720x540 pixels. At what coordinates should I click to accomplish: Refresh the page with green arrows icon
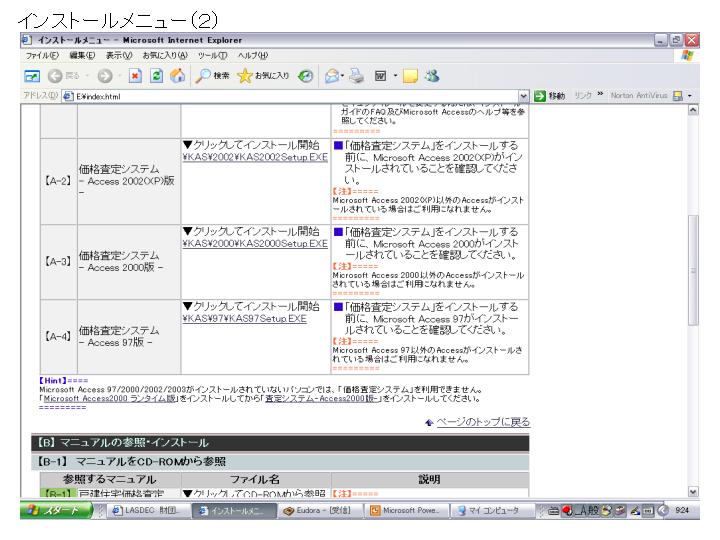[x=157, y=76]
